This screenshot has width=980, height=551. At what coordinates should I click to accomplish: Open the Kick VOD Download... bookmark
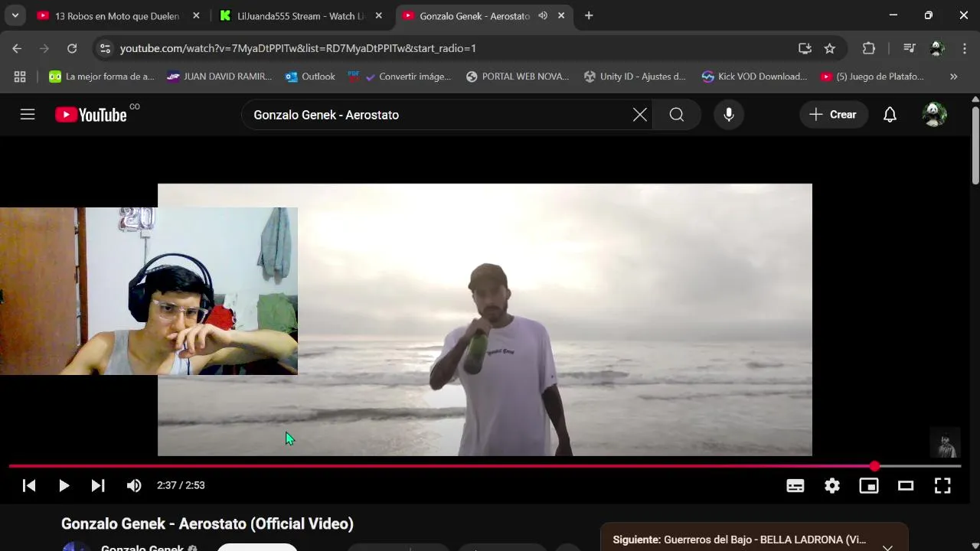754,77
